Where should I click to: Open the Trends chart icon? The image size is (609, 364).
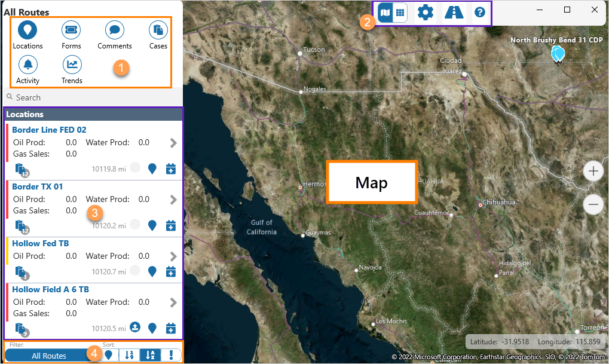[72, 65]
